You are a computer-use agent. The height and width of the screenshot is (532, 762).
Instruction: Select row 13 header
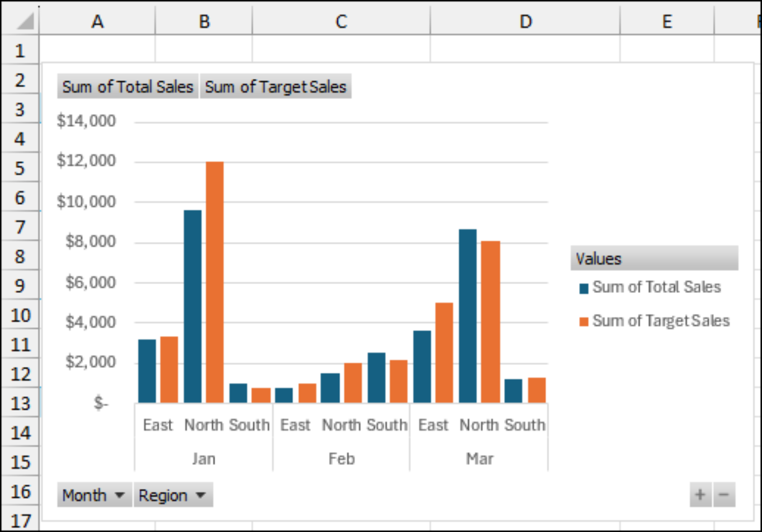coord(20,403)
